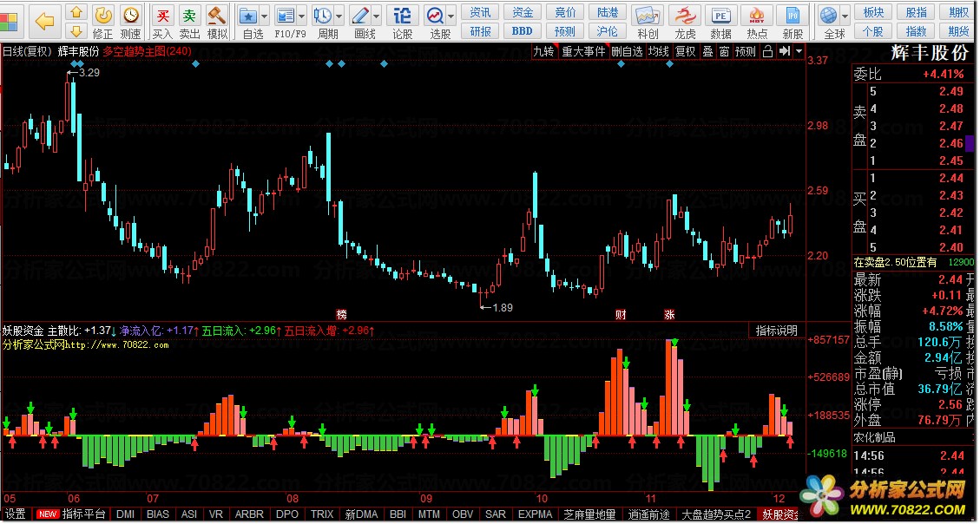Click the 多空趋势主图(240) indicator label
The image size is (980, 524).
click(147, 52)
